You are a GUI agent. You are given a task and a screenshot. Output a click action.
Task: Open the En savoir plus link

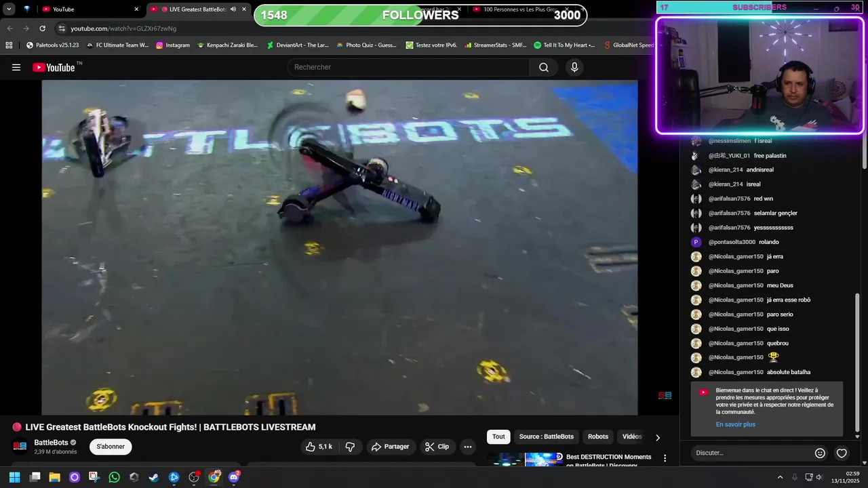pyautogui.click(x=735, y=424)
